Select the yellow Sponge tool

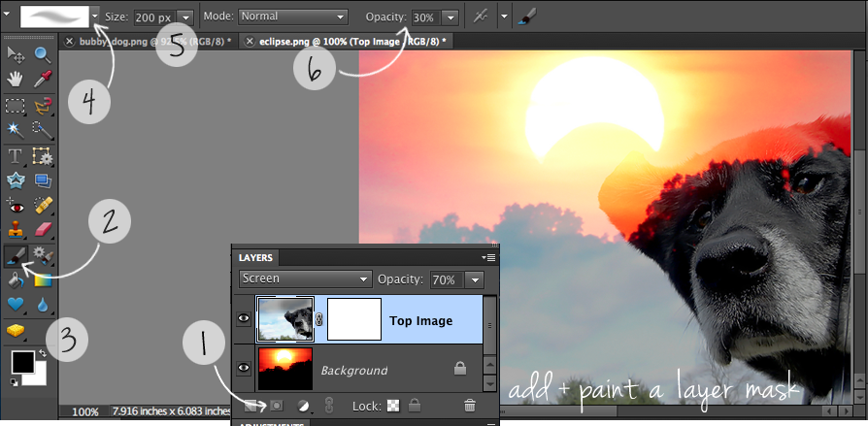(x=15, y=331)
